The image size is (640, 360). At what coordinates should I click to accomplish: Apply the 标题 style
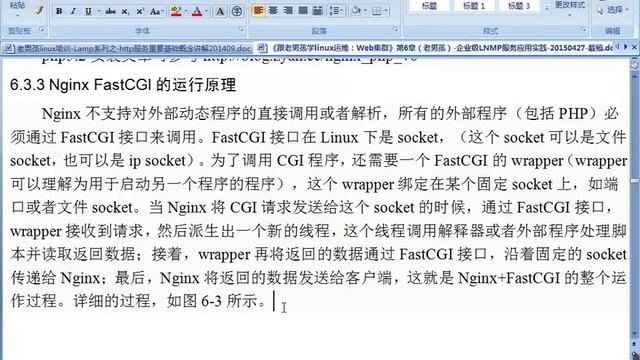[429, 6]
